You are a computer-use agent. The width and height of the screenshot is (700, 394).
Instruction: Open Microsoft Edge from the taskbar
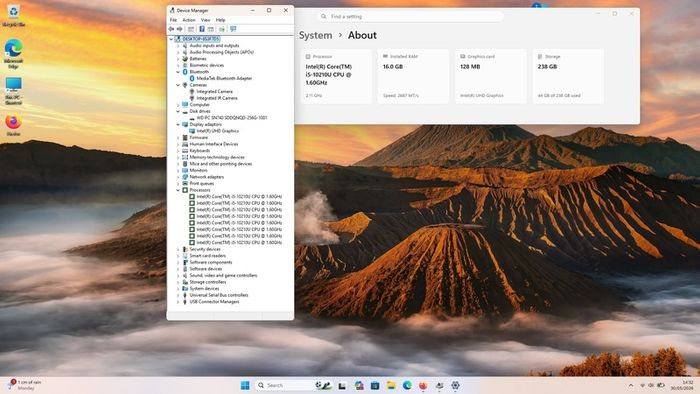click(x=407, y=385)
